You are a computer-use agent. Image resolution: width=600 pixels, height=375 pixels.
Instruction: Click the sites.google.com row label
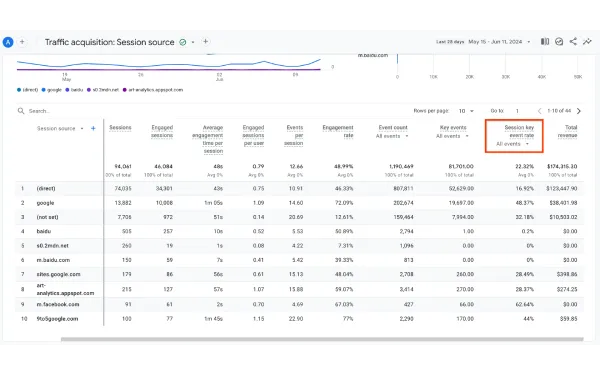[x=59, y=274]
